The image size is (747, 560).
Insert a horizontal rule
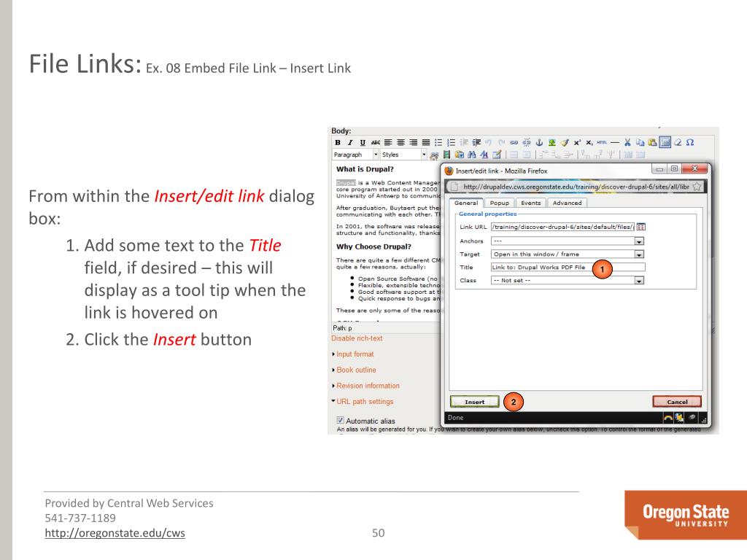point(614,142)
